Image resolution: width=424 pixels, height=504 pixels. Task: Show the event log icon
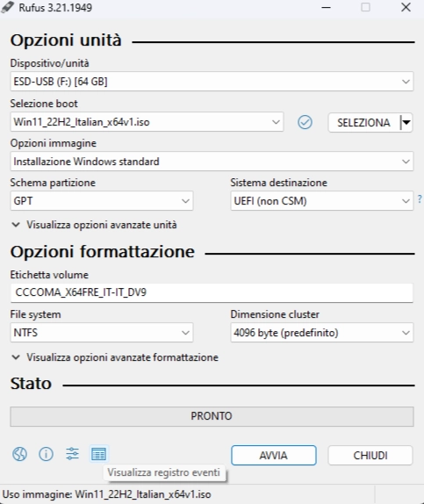tap(98, 454)
